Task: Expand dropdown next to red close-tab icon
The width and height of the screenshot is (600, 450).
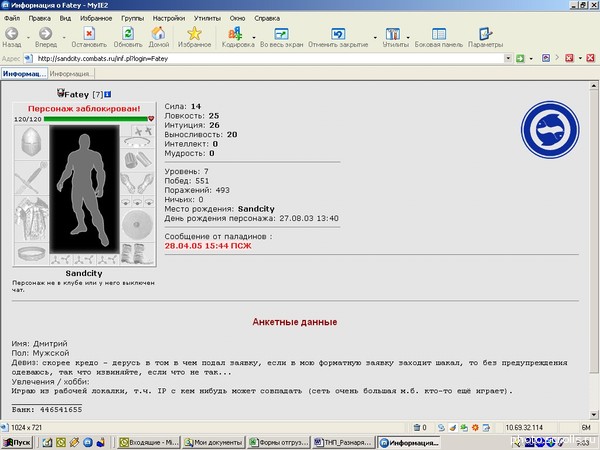Action: (580, 59)
